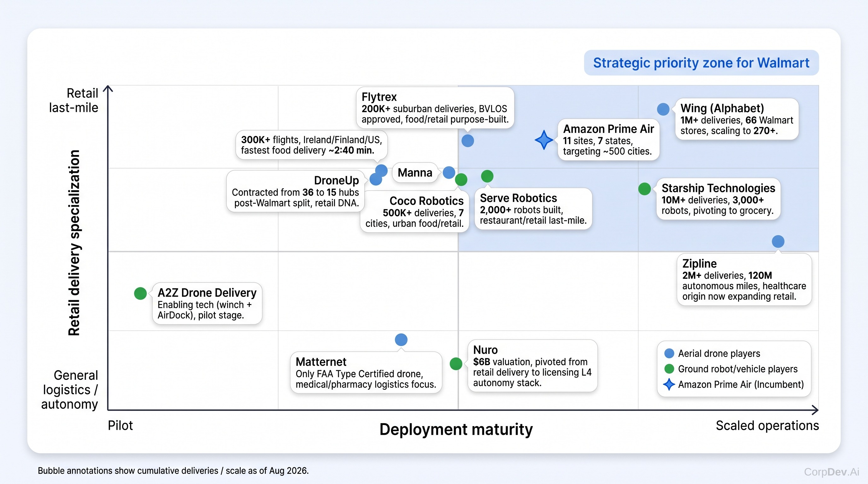Click the Amazon Prime Air star marker
The height and width of the screenshot is (484, 868).
[543, 140]
